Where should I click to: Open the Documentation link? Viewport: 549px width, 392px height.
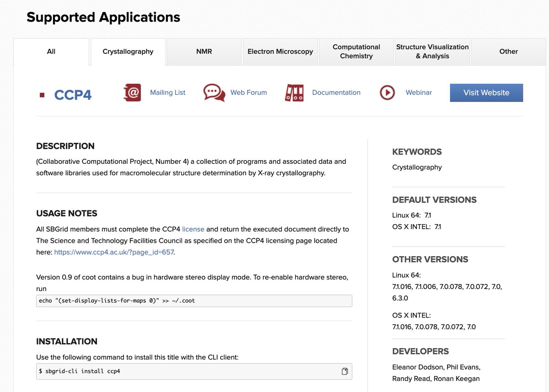tap(336, 92)
